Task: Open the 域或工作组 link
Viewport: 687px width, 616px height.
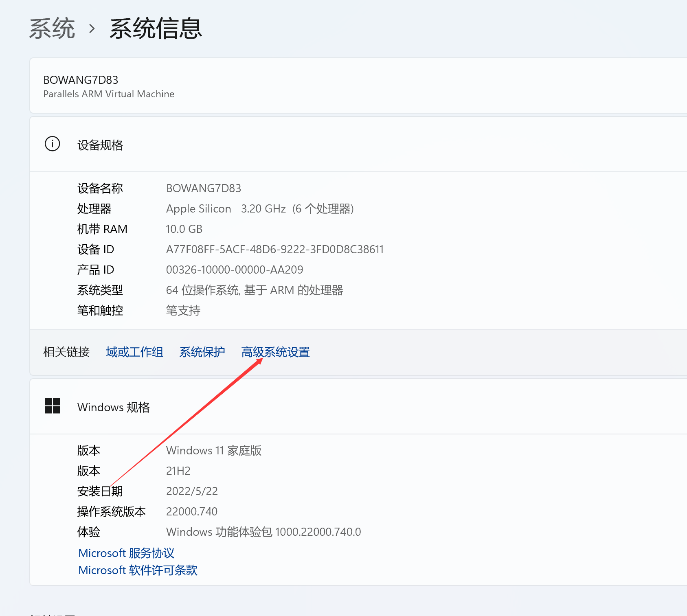Action: coord(134,352)
